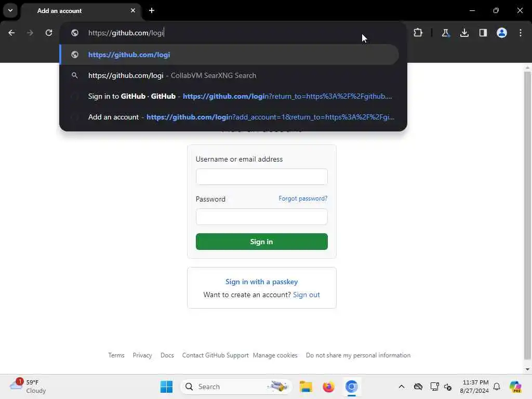
Task: Focus the Password field
Action: [262, 217]
